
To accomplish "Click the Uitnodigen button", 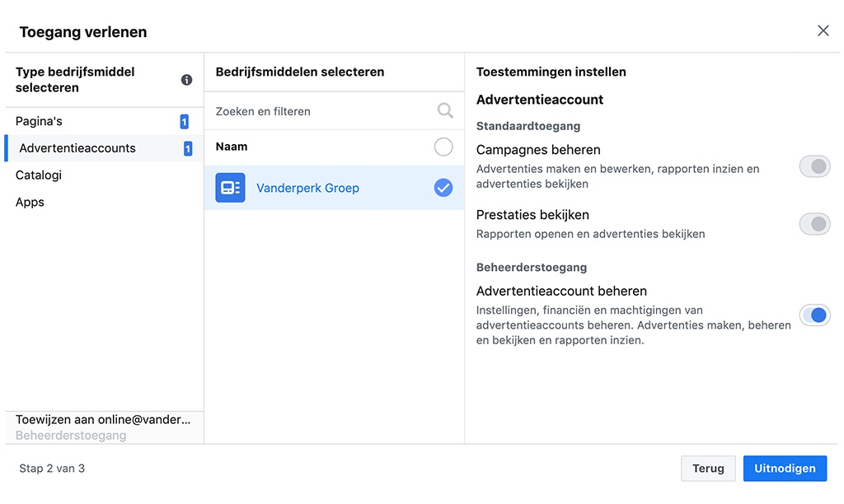I will click(785, 469).
